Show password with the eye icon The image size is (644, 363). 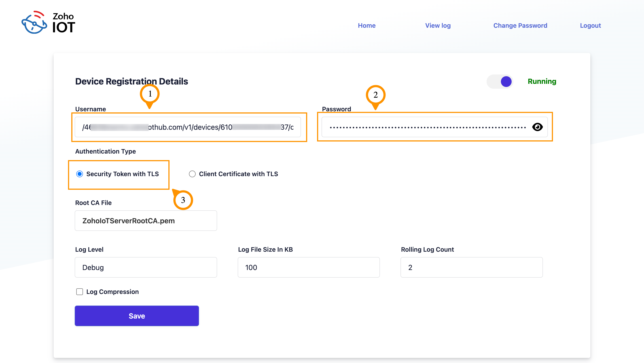pyautogui.click(x=537, y=127)
